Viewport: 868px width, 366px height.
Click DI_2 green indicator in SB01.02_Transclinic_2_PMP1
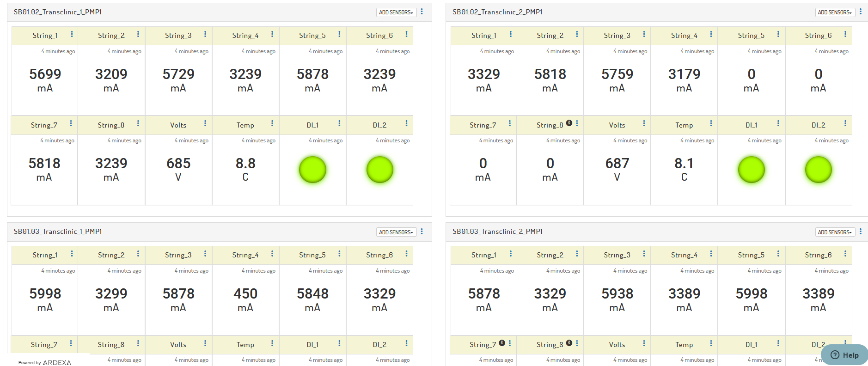click(819, 170)
